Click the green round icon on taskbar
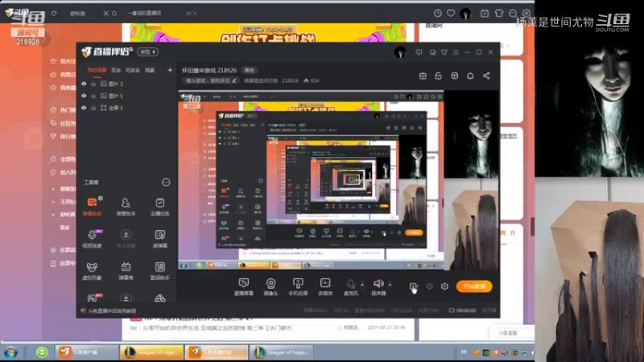 tap(42, 352)
